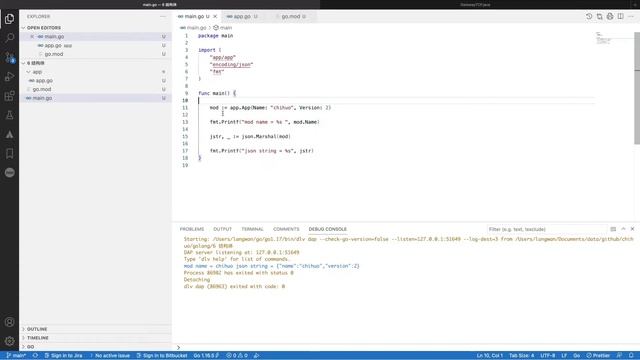Click the Ln 10, Col 1 indicator
Viewport: 640px width, 360px height.
[x=490, y=356]
